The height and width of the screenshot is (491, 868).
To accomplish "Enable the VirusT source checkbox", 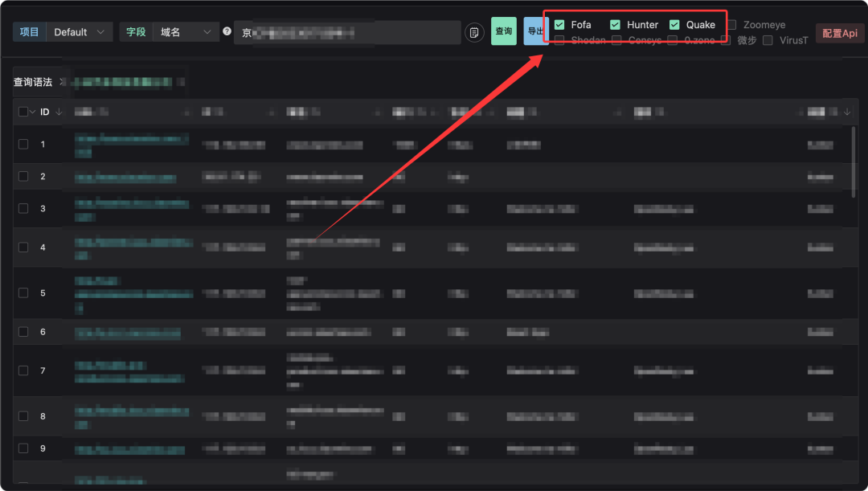I will click(768, 40).
